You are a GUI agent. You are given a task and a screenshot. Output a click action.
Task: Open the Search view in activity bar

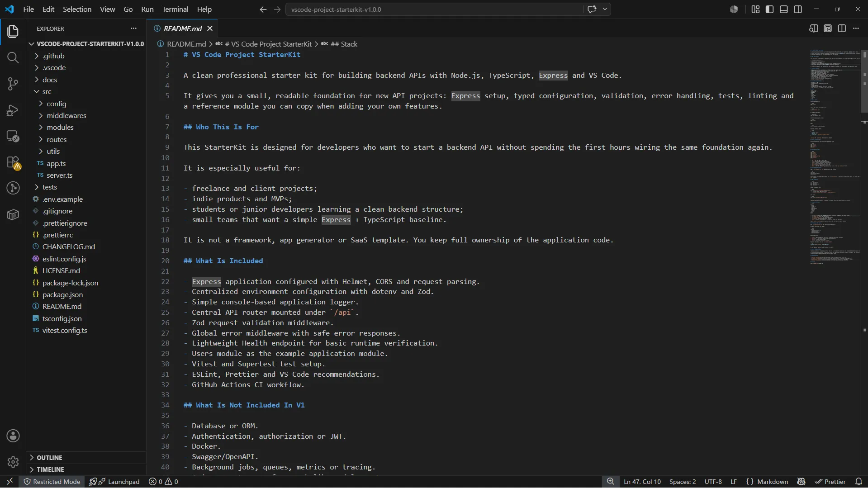tap(13, 57)
